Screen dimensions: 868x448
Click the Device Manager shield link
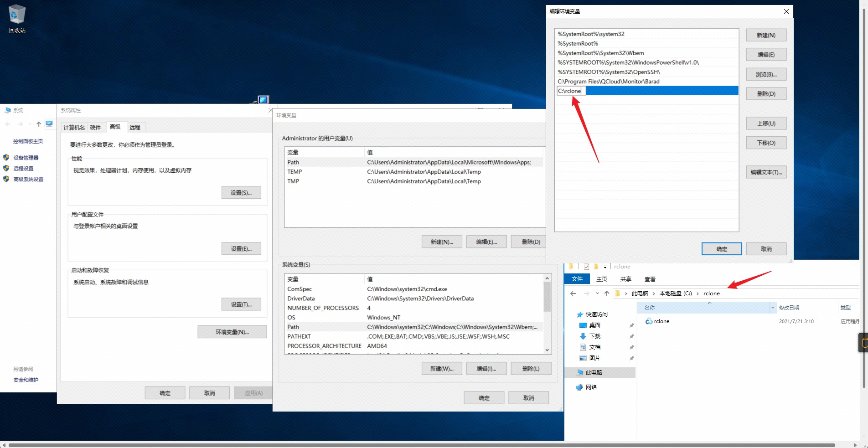pyautogui.click(x=26, y=158)
